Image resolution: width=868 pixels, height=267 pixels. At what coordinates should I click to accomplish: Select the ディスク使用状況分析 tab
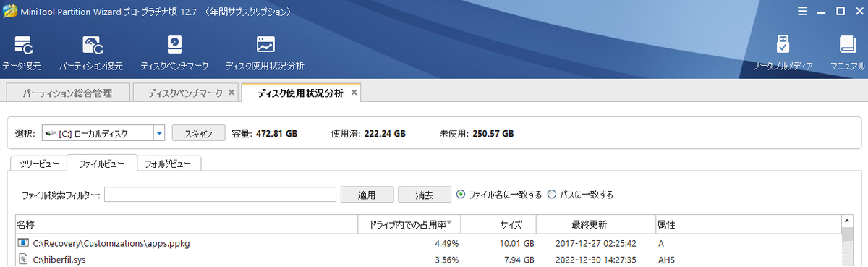tap(300, 93)
